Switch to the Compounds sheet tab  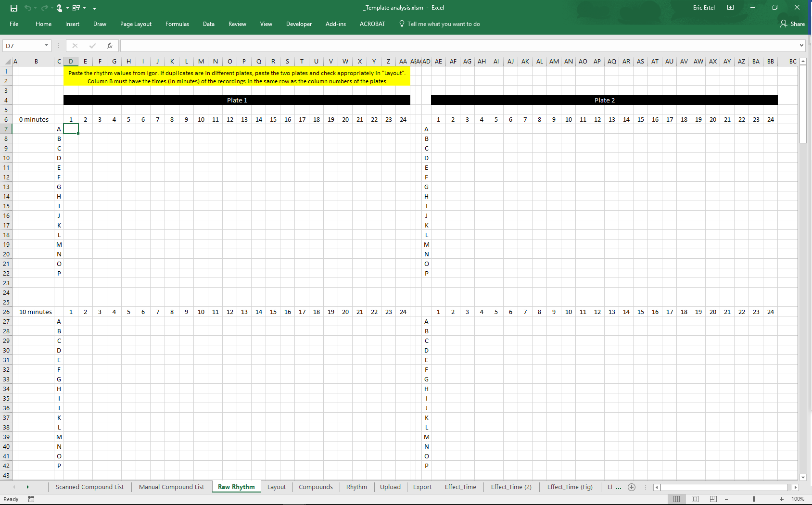point(316,487)
